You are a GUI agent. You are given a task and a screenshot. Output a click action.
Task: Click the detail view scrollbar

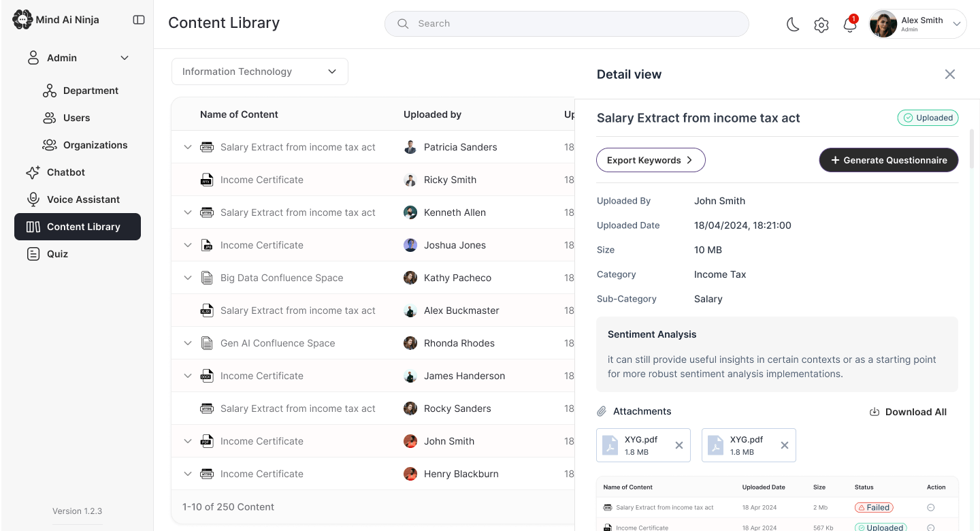pyautogui.click(x=972, y=148)
